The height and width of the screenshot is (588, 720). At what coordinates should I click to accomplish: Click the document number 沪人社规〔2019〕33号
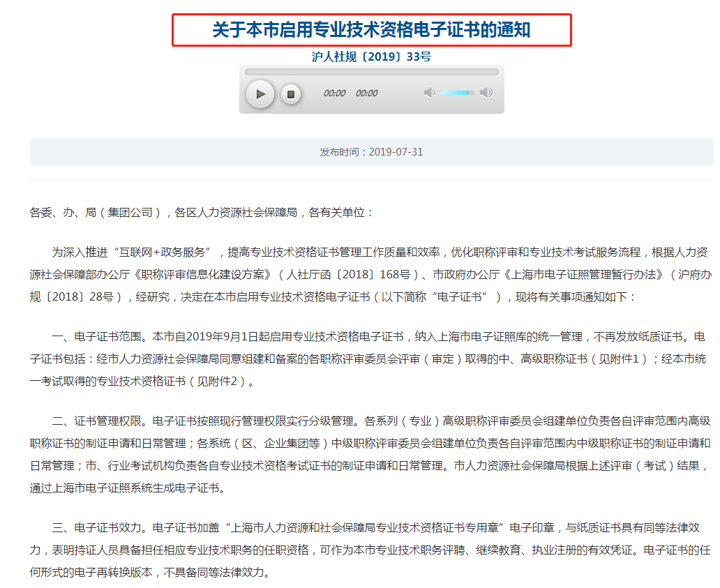click(370, 57)
